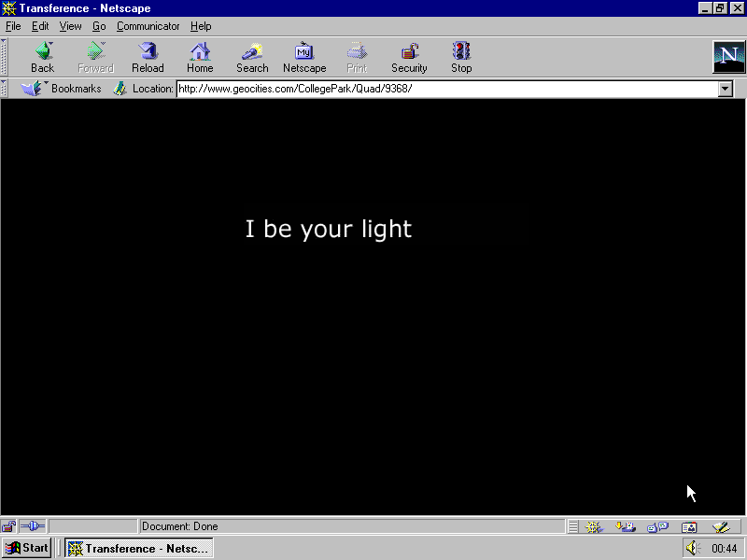
Task: Click the volume speaker in system tray
Action: [x=692, y=549]
